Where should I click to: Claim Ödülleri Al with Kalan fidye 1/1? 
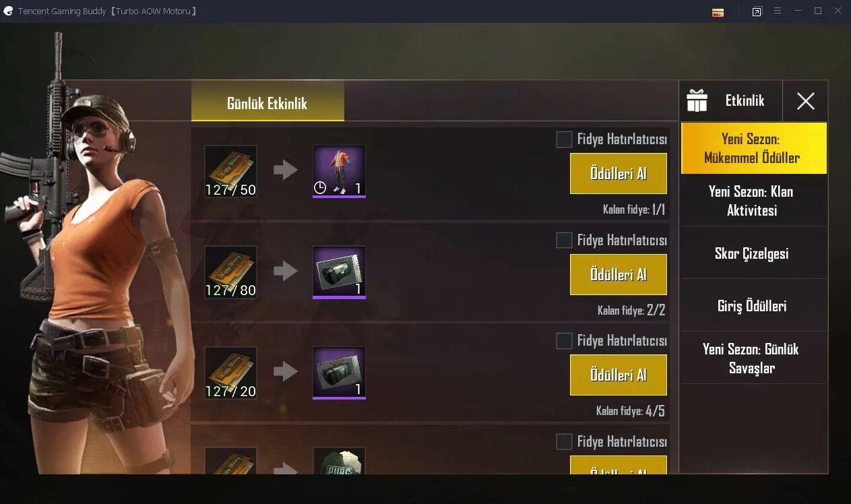pyautogui.click(x=619, y=173)
